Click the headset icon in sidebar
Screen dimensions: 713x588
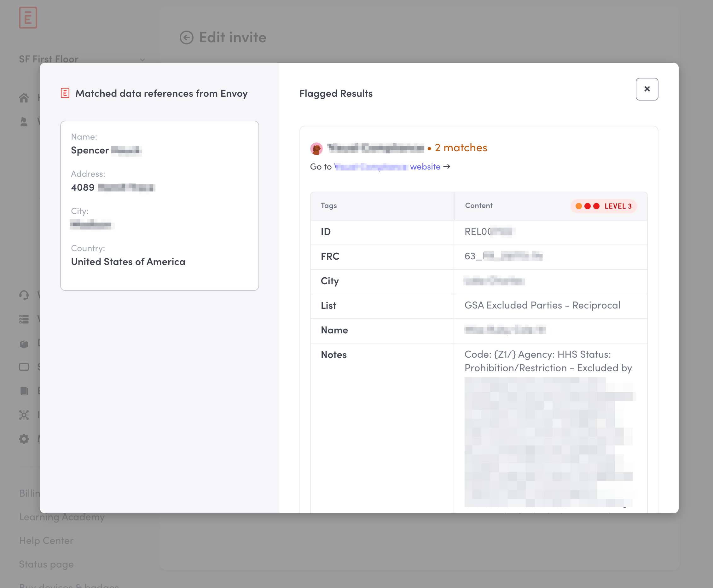[x=24, y=295]
